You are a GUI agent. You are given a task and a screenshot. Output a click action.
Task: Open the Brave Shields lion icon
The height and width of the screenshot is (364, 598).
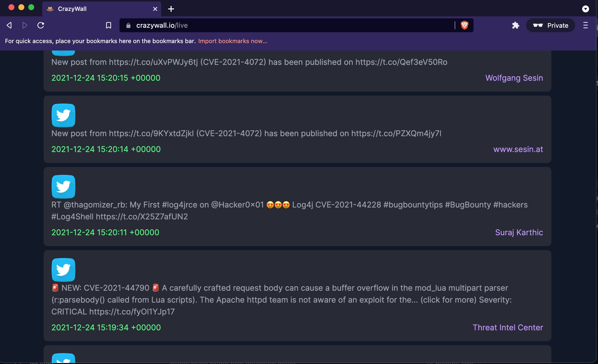point(464,25)
